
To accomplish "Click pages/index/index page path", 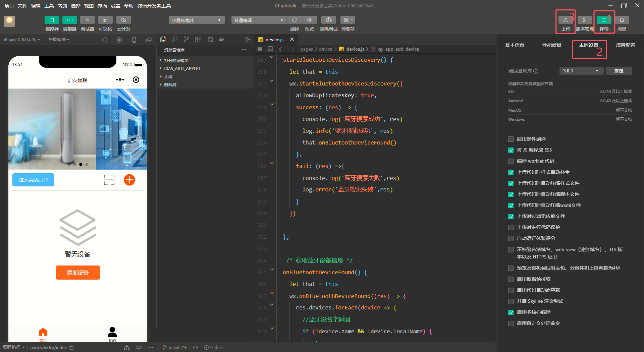I will coord(48,348).
